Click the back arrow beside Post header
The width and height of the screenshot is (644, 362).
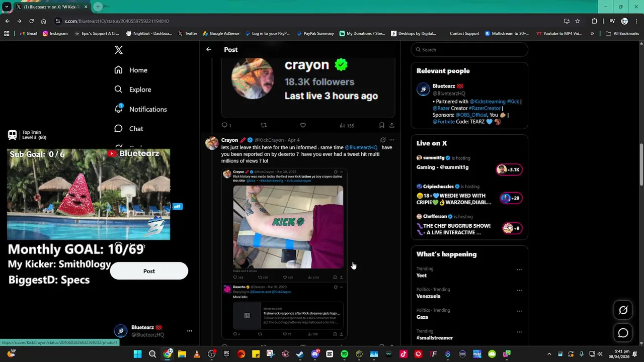coord(209,49)
